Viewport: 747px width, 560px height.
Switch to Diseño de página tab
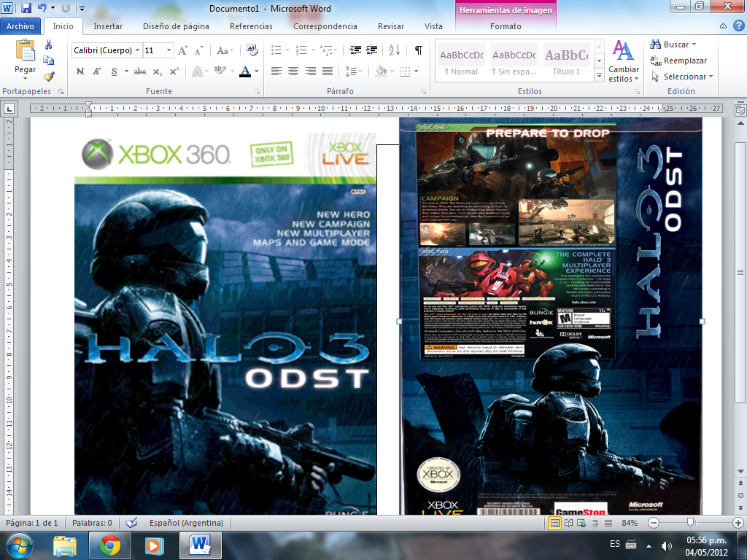(x=176, y=26)
